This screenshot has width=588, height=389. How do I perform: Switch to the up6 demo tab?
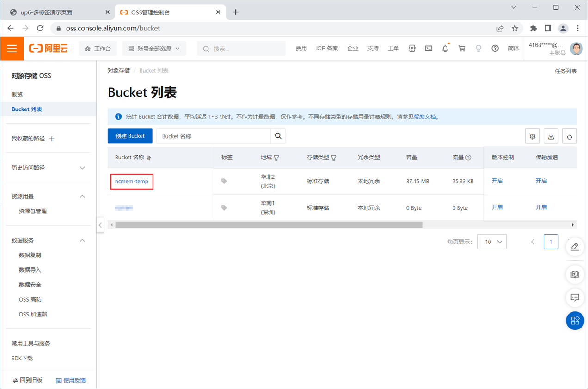point(57,12)
